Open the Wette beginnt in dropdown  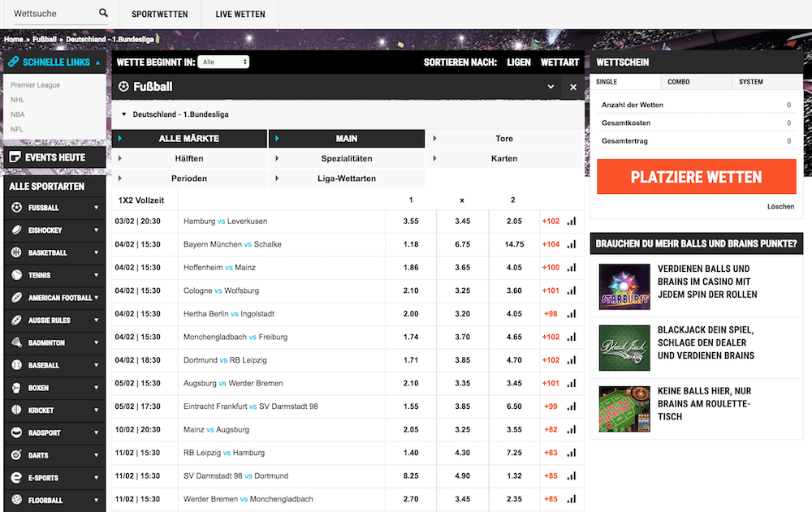coord(223,62)
